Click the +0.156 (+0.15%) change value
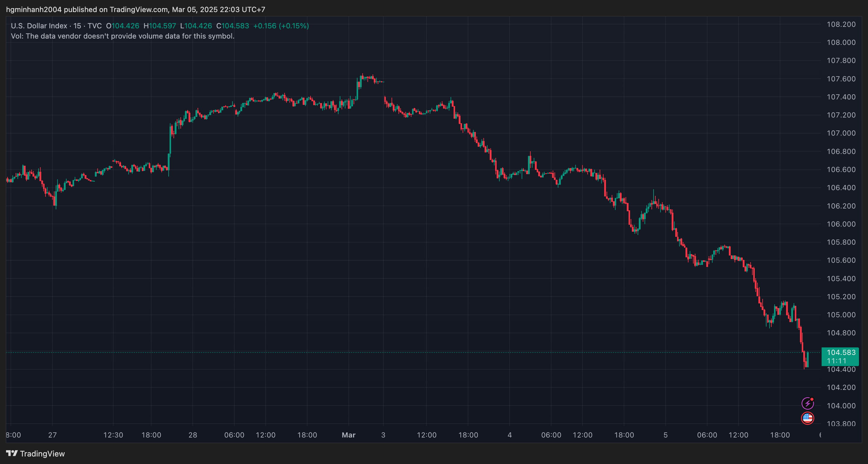868x464 pixels. pos(281,26)
